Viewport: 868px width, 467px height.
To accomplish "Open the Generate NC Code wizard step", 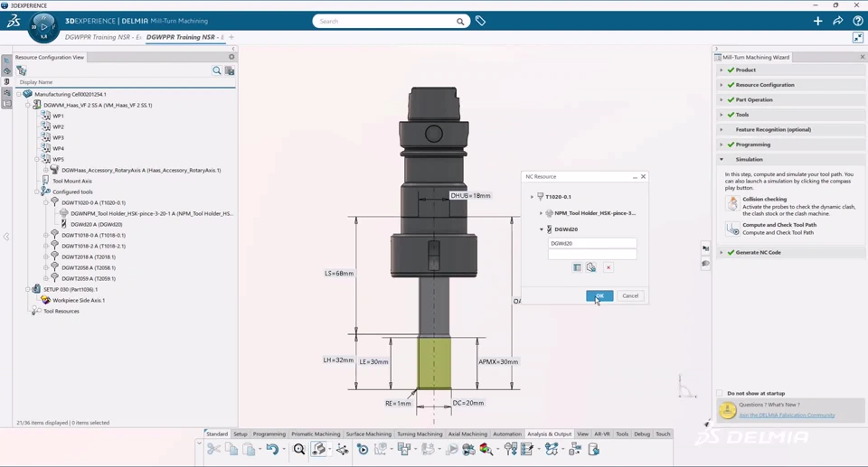I will click(x=758, y=252).
